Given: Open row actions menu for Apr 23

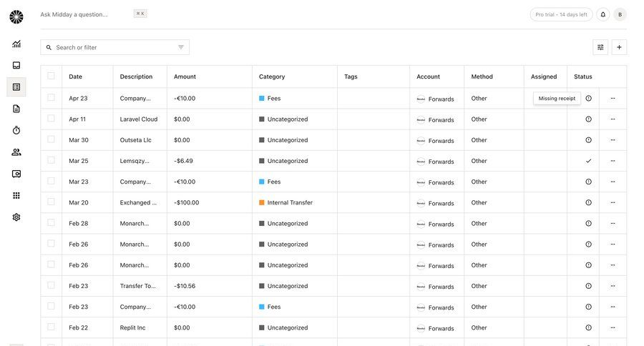Looking at the screenshot, I should tap(613, 99).
